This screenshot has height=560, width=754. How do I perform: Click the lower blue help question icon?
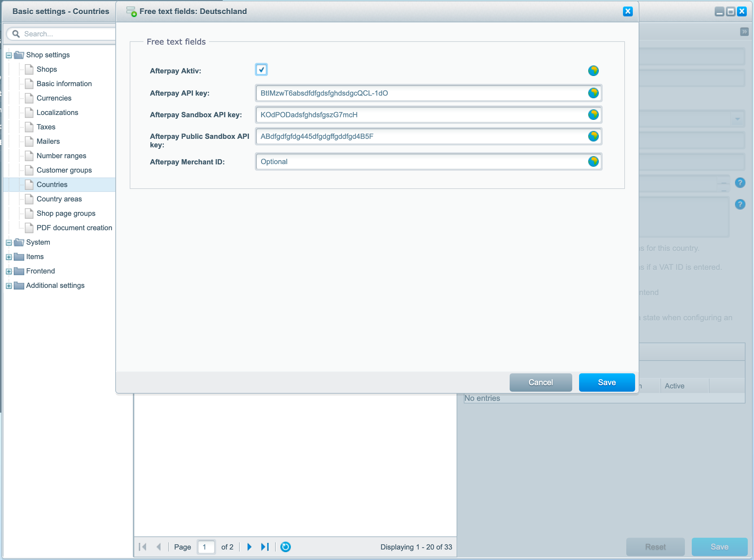740,204
